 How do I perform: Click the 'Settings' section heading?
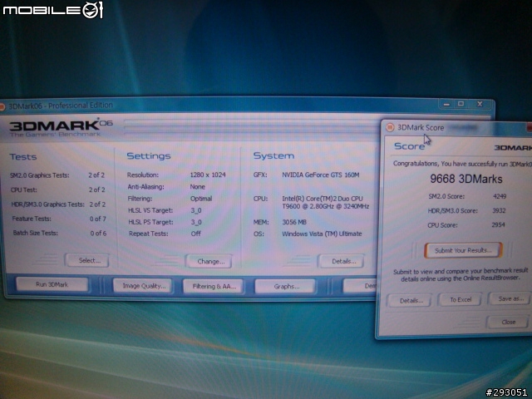(149, 155)
